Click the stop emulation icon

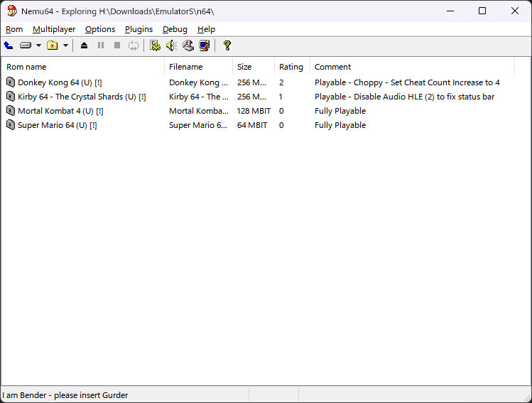[117, 45]
